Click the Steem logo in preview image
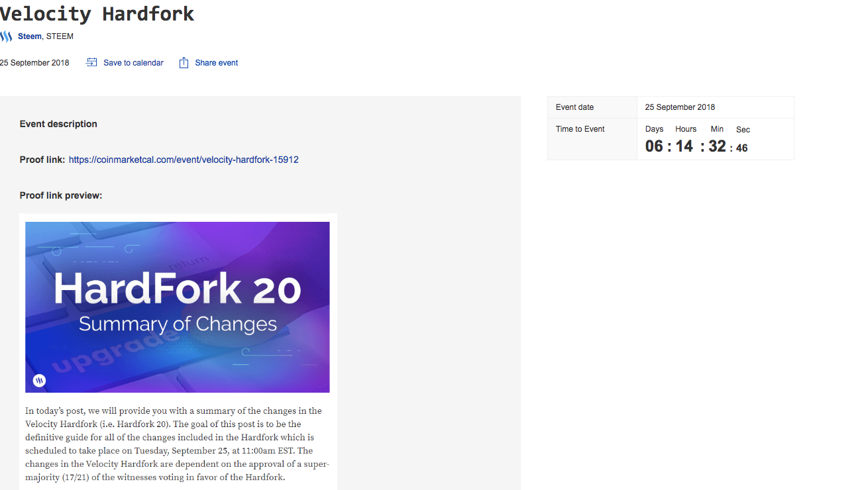This screenshot has height=490, width=868. (x=40, y=381)
